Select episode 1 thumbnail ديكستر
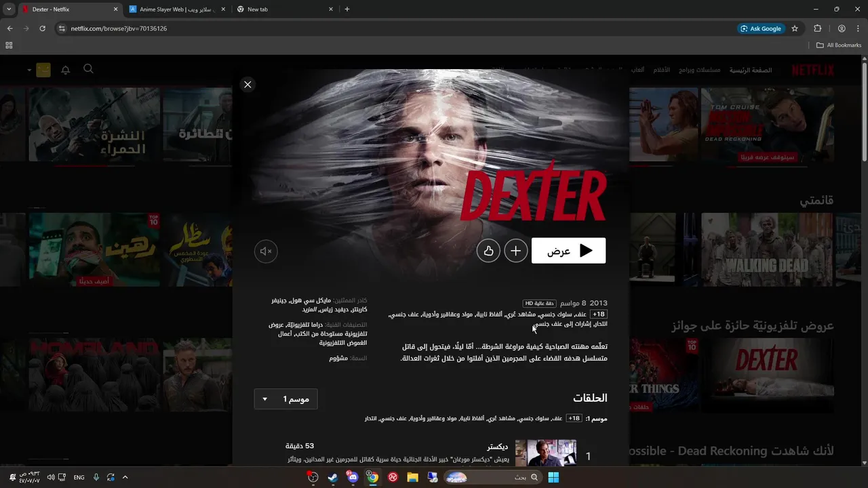 [546, 453]
